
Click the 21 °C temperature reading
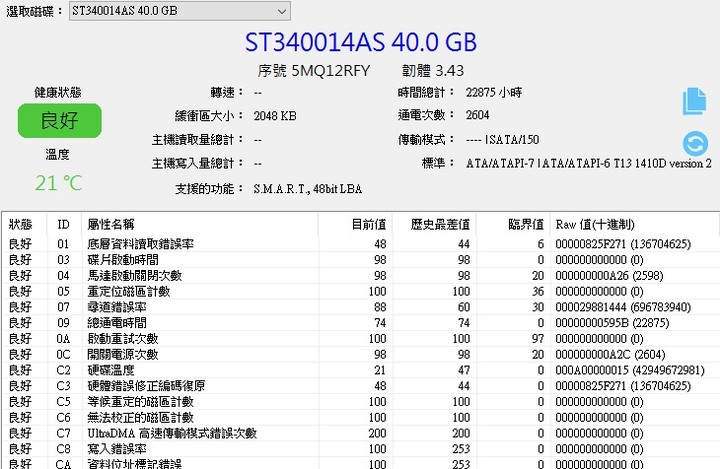58,183
